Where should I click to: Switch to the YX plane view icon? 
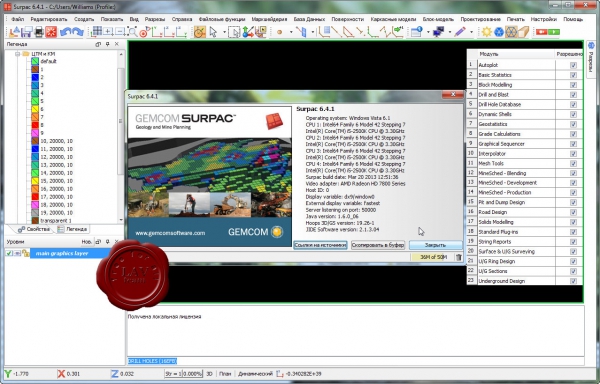coord(157,32)
